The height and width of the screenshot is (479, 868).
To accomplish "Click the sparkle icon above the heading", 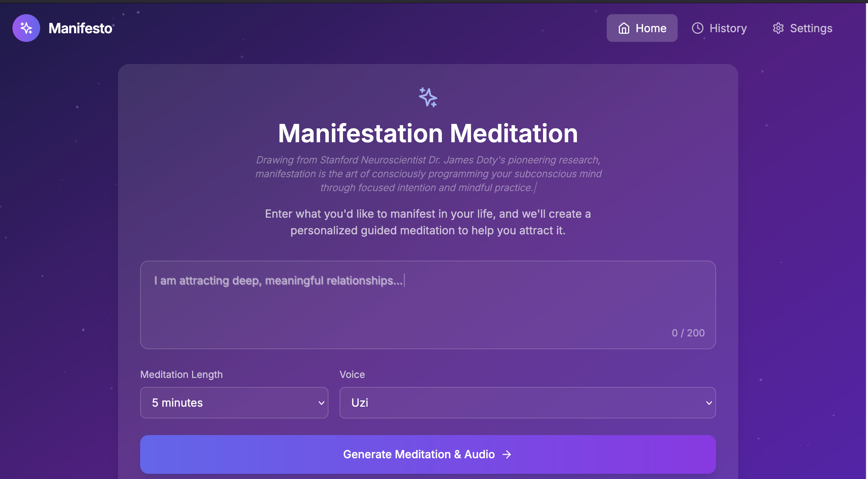I will coord(428,97).
